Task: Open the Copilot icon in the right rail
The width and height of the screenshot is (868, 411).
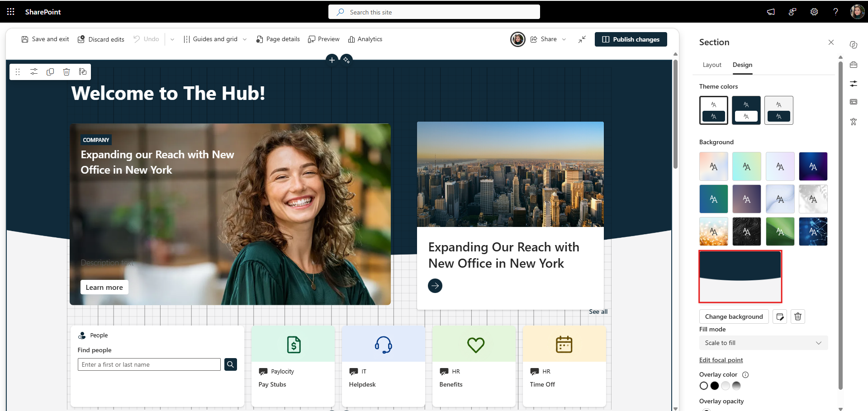Action: click(x=854, y=45)
